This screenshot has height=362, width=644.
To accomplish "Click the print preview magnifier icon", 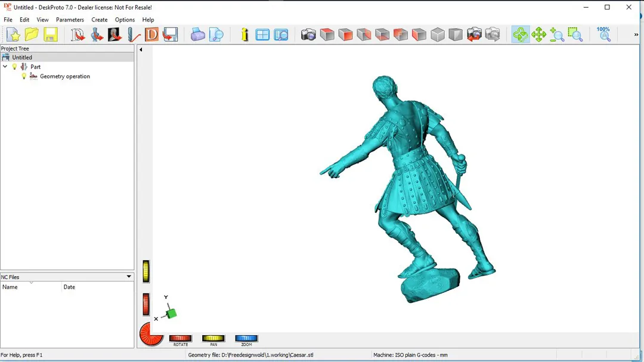I will click(216, 35).
